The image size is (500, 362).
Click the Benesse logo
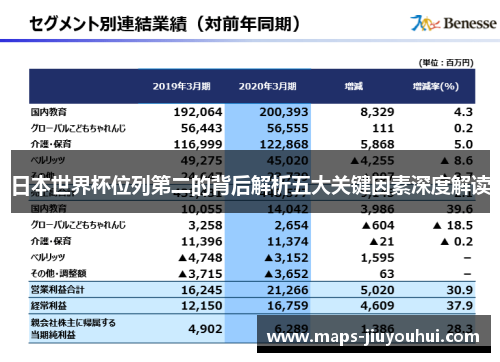(x=453, y=23)
